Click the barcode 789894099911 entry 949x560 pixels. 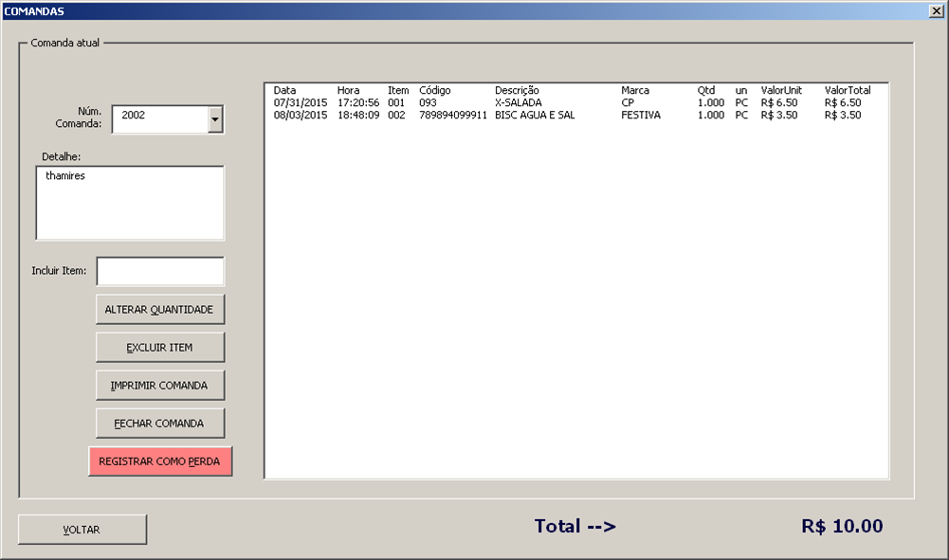(452, 115)
